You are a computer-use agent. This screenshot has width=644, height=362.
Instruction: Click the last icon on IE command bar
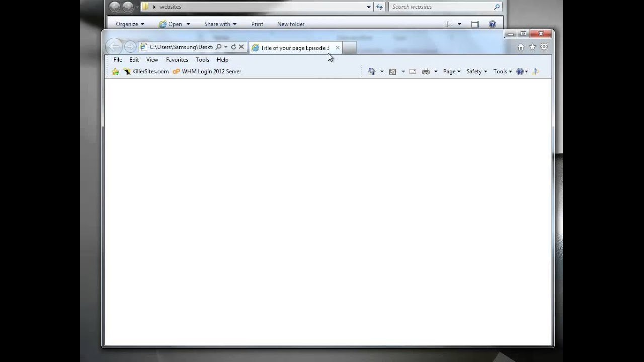point(536,72)
